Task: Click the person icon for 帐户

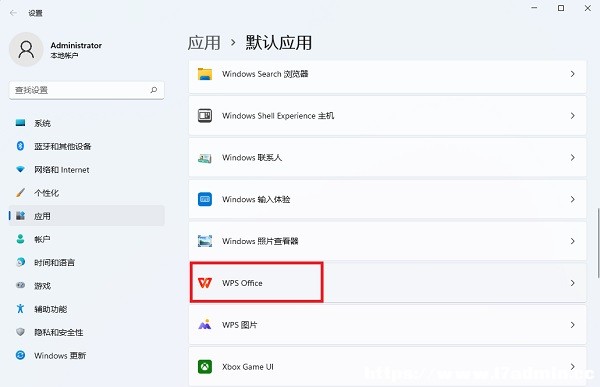Action: [20, 239]
